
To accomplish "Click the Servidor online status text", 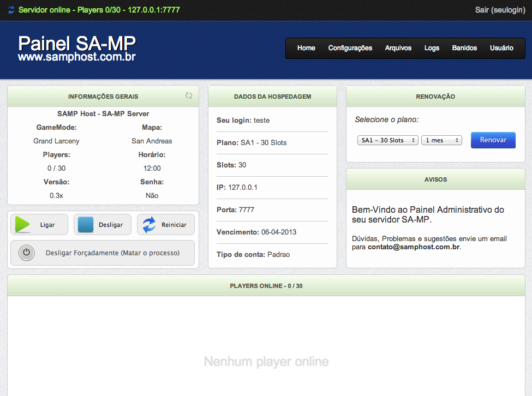I will (99, 10).
